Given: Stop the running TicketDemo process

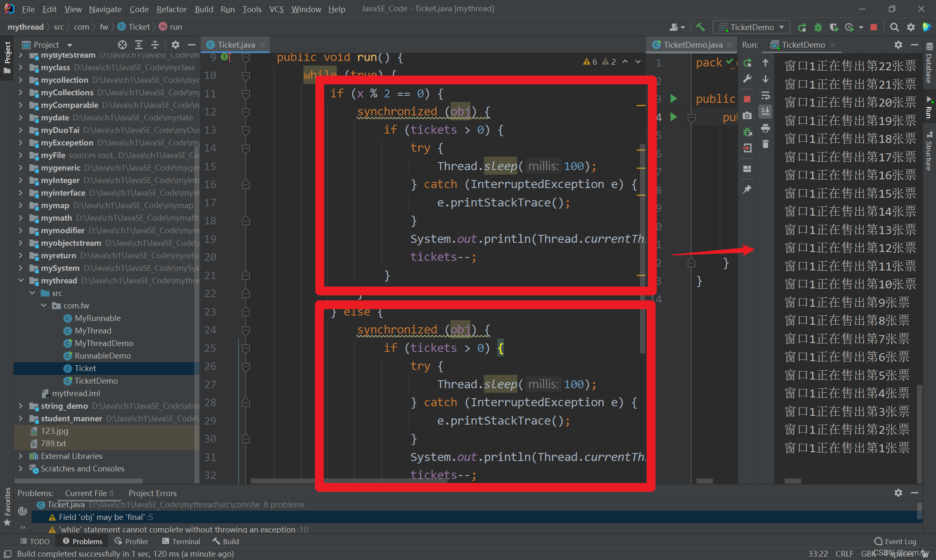Looking at the screenshot, I should (x=873, y=27).
